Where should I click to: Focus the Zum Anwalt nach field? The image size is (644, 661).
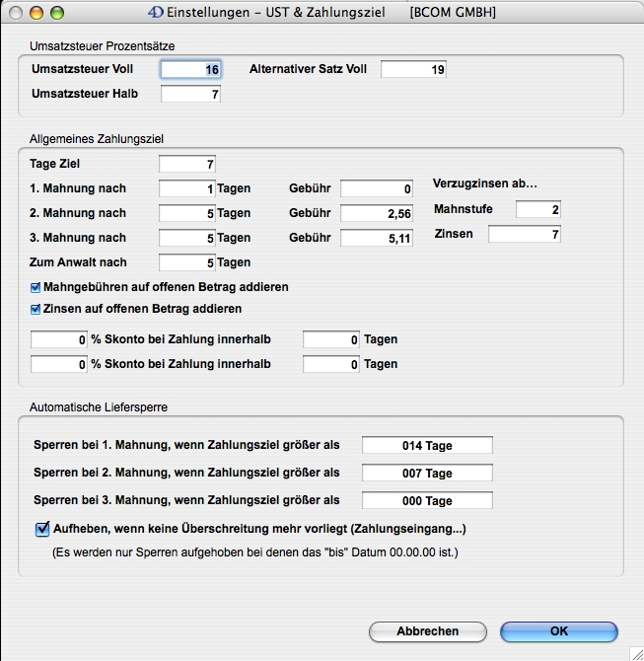[186, 262]
